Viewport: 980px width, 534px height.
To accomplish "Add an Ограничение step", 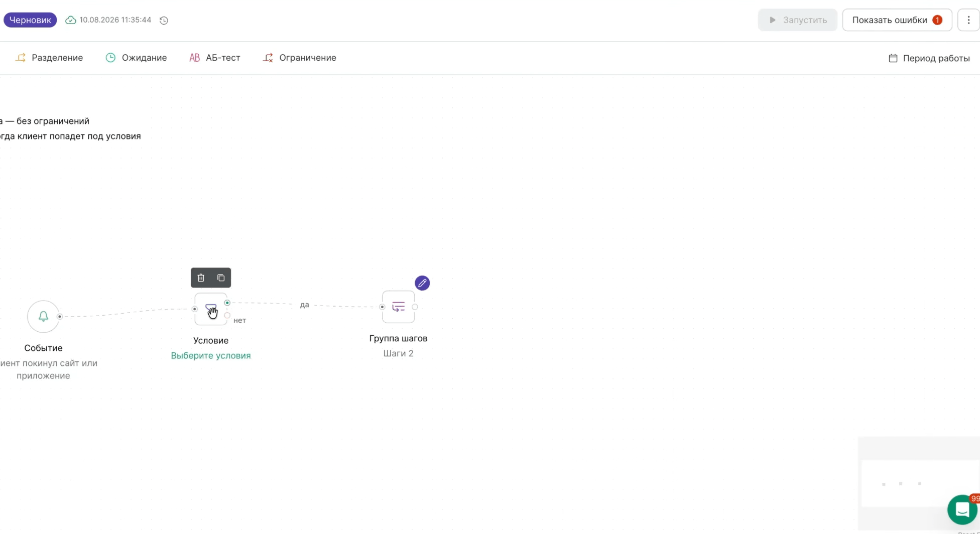I will 300,58.
